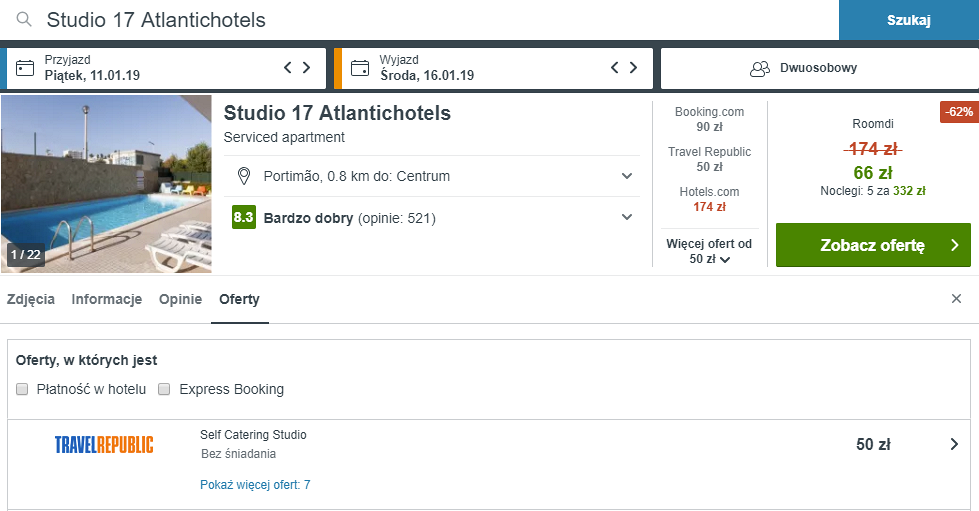Select Travel Republic 50 zł offer
This screenshot has height=511, width=979.
click(x=709, y=159)
